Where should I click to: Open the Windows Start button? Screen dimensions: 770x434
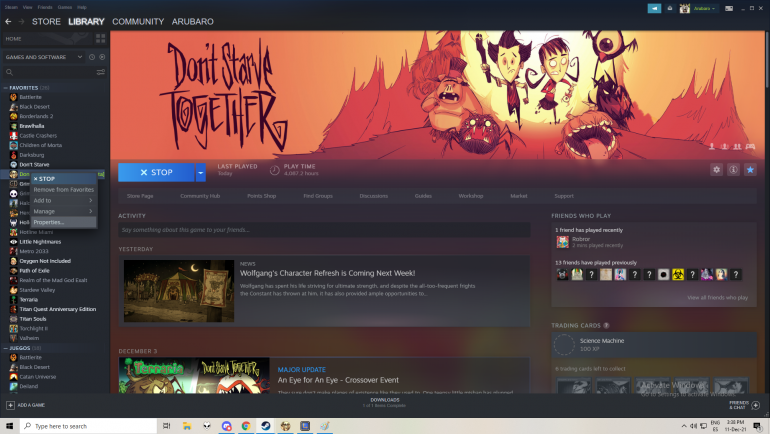click(x=9, y=426)
